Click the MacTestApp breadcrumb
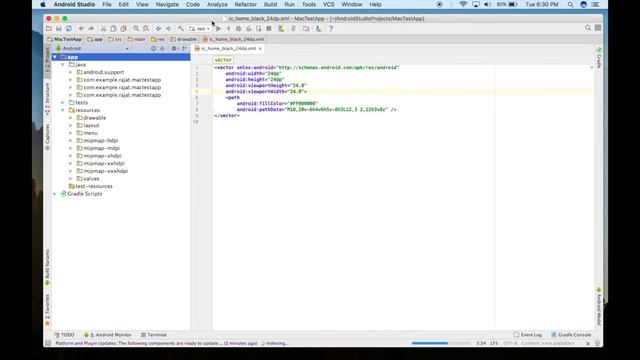This screenshot has height=360, width=640. coord(64,39)
